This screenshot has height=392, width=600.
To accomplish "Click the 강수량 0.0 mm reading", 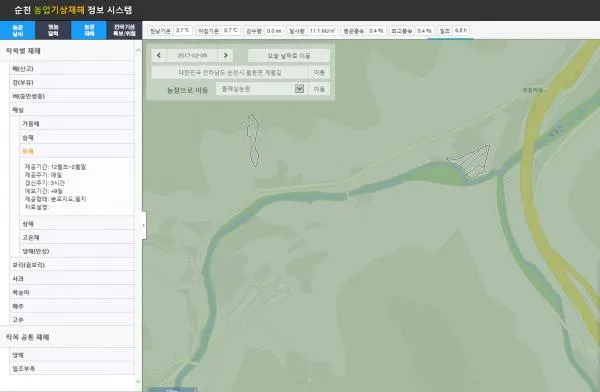I will coord(264,31).
